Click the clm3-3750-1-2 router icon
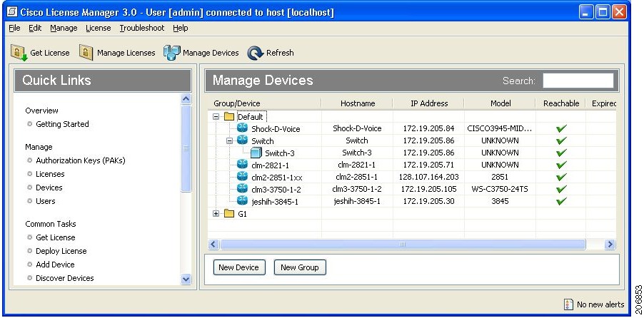 coord(242,189)
